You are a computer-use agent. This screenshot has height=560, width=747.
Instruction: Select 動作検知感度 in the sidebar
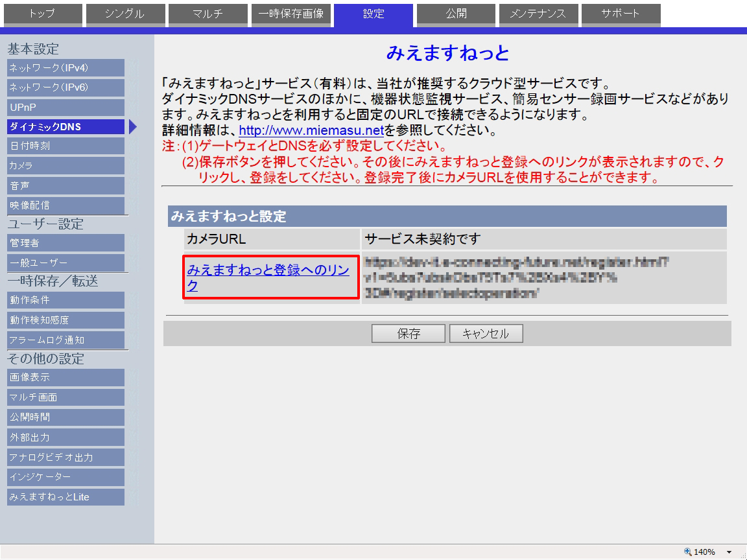[65, 320]
